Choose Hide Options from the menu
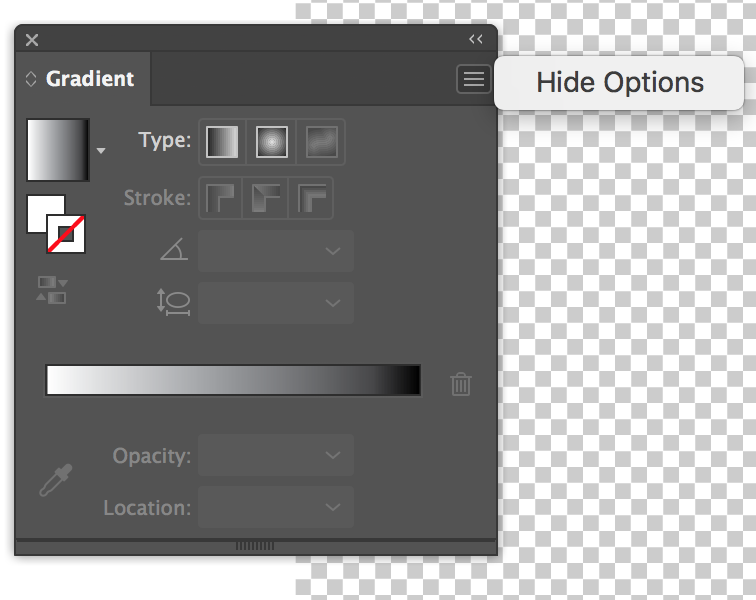Viewport: 756px width, 600px height. click(x=620, y=83)
